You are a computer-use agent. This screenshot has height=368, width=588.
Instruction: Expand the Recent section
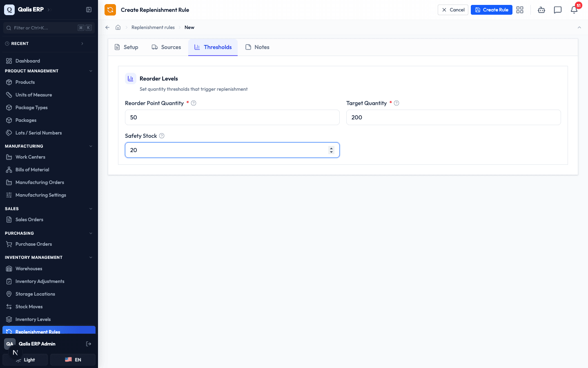coord(82,43)
